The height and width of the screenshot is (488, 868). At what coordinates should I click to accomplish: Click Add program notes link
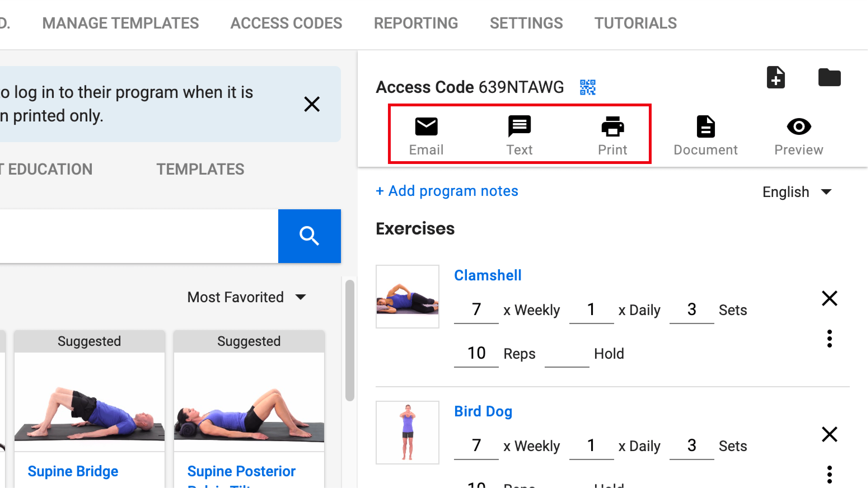pyautogui.click(x=447, y=191)
